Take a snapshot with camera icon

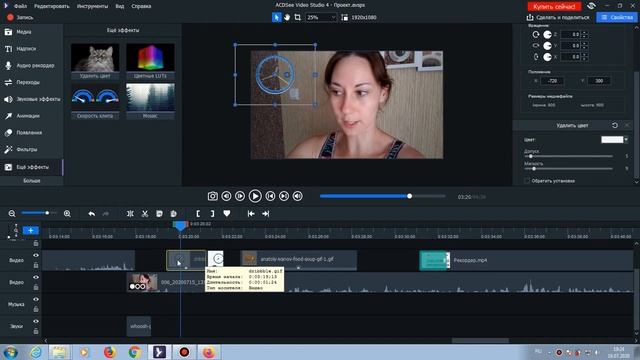click(213, 196)
